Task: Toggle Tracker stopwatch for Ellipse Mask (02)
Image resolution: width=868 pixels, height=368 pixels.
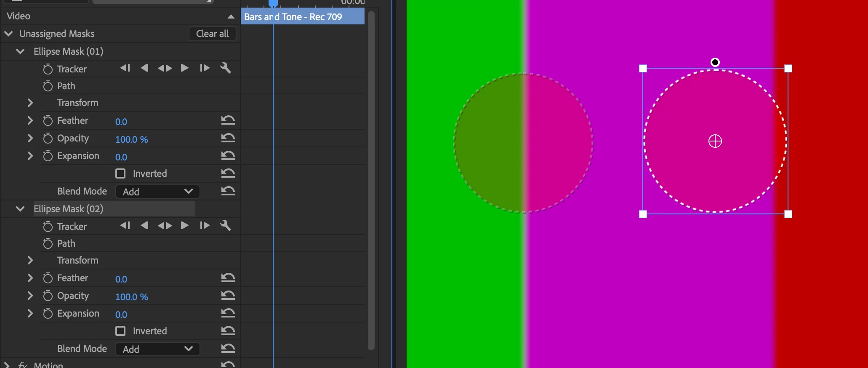Action: (48, 226)
